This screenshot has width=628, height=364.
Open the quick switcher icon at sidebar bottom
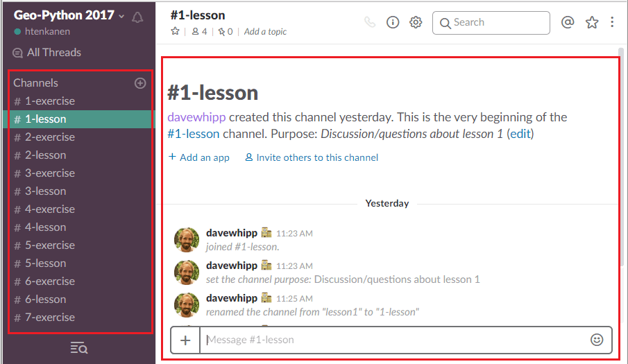click(x=79, y=348)
